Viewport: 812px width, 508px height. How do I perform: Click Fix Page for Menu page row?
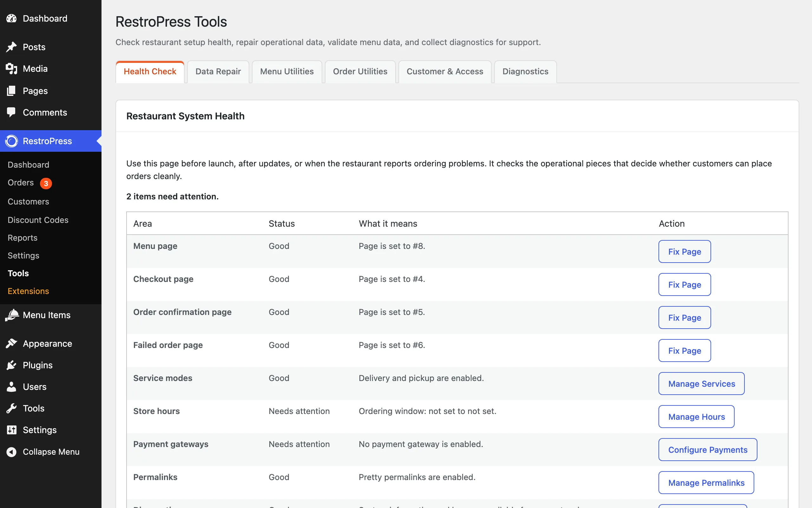(684, 251)
